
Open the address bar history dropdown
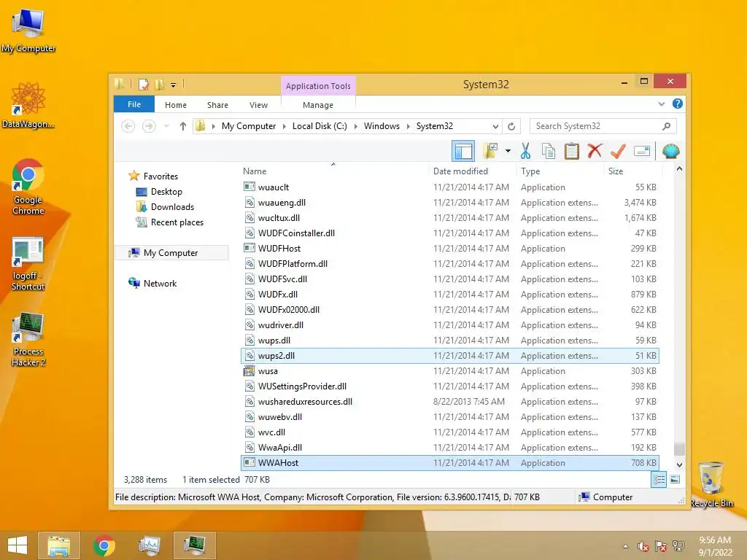tap(495, 127)
